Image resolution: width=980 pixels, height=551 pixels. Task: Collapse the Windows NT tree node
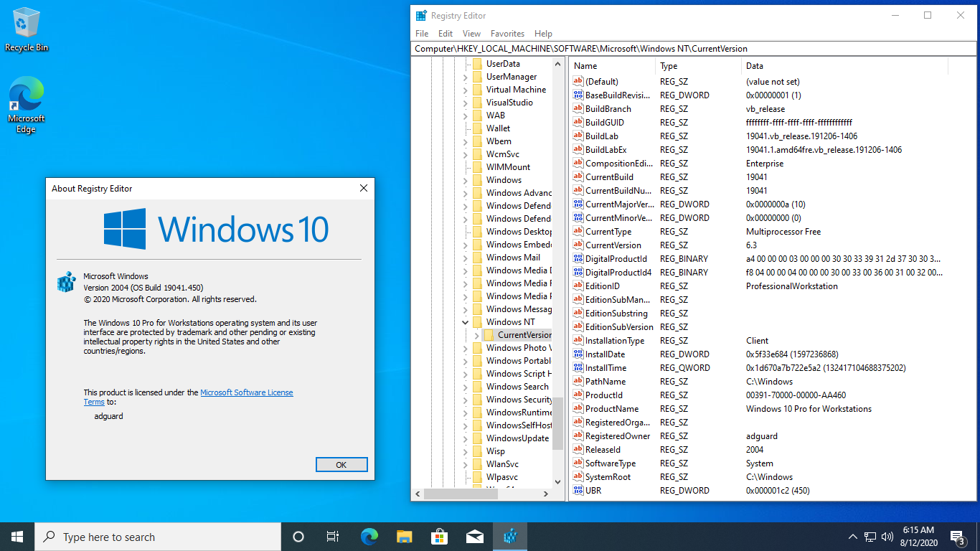pyautogui.click(x=465, y=322)
